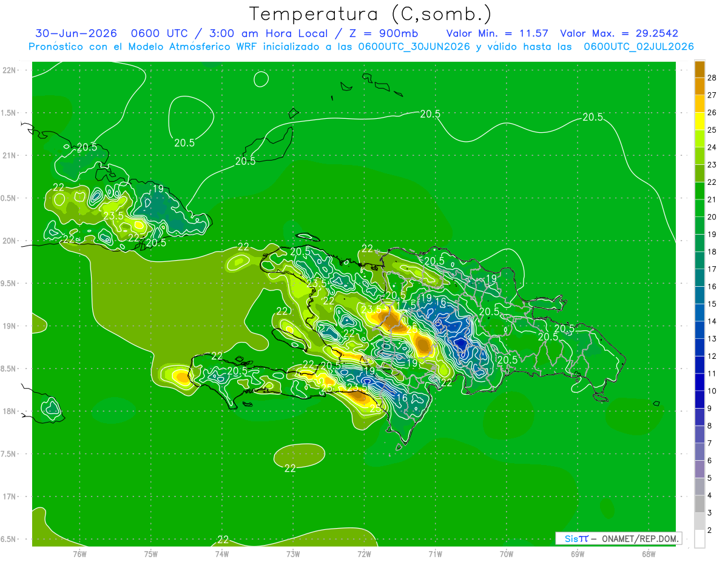Click the 72W longitude axis label
Screen dimensions: 728x562
[364, 554]
